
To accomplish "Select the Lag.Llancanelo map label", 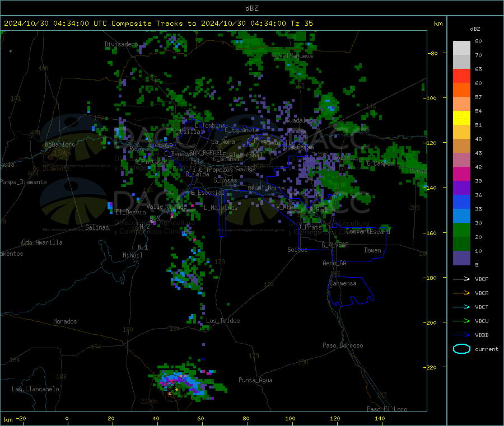I will [x=35, y=389].
